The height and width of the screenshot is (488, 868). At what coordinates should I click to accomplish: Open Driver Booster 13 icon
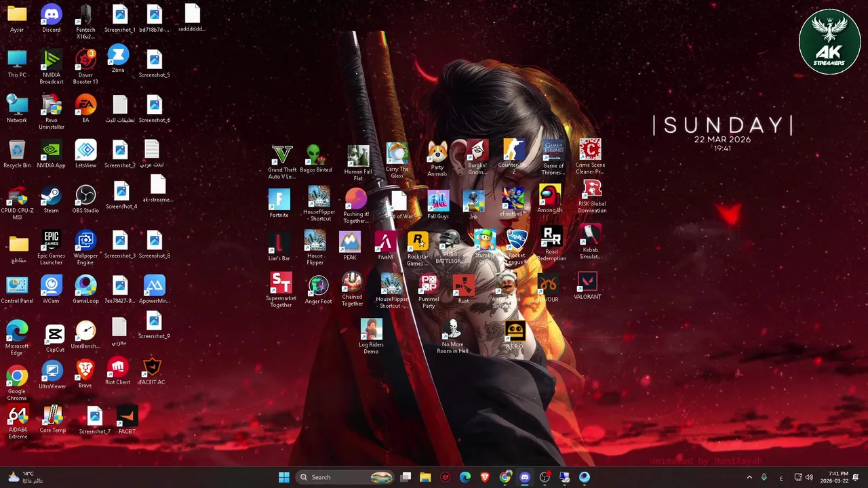click(x=85, y=66)
